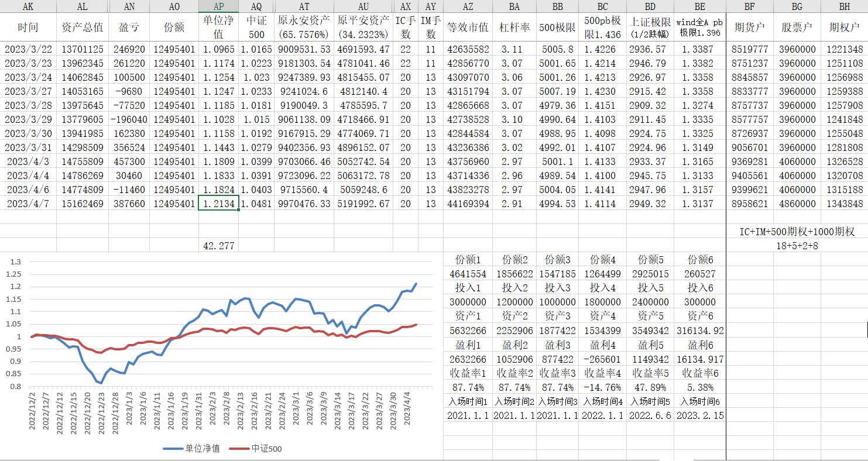Click the 2023/3/22 date cell
868x461 pixels.
tap(28, 49)
